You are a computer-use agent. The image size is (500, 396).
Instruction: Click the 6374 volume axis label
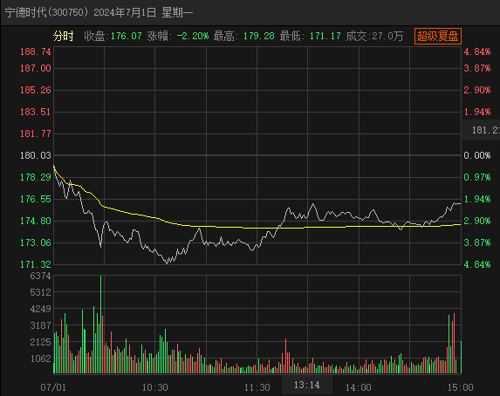[40, 276]
